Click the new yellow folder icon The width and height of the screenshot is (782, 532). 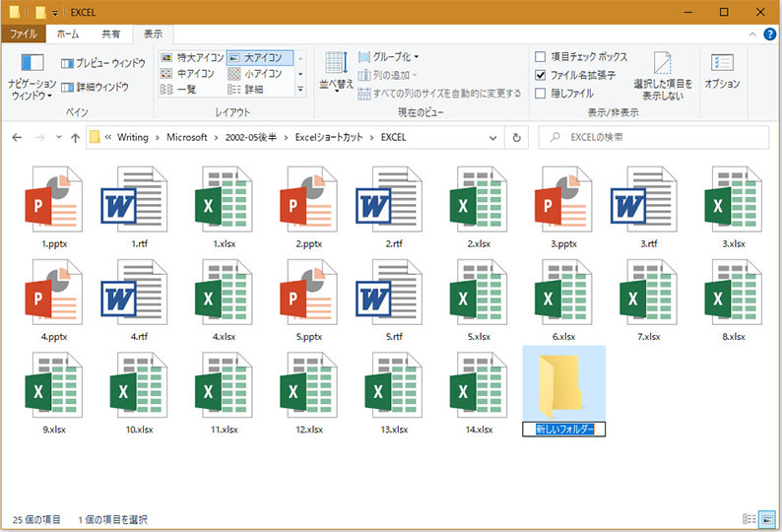click(561, 386)
